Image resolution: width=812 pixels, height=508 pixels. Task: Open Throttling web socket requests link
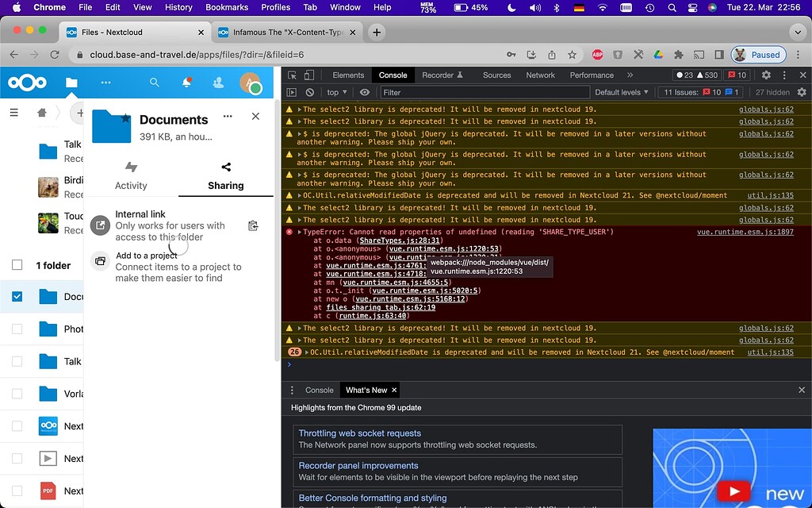tap(360, 433)
